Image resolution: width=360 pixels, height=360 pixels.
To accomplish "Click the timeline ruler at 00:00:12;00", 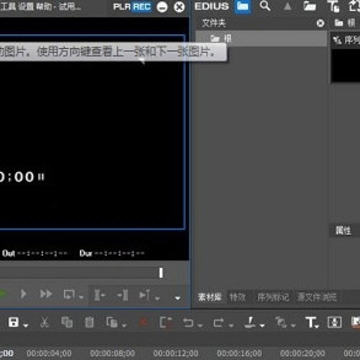I will point(176,353).
